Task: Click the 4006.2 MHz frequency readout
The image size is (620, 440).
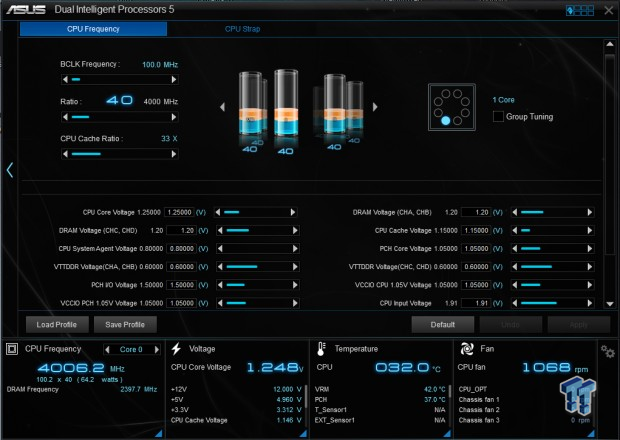Action: 81,368
